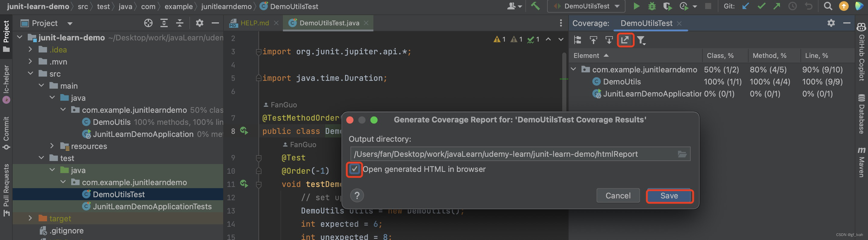Switch to the HELP.md editor tab

[x=255, y=23]
